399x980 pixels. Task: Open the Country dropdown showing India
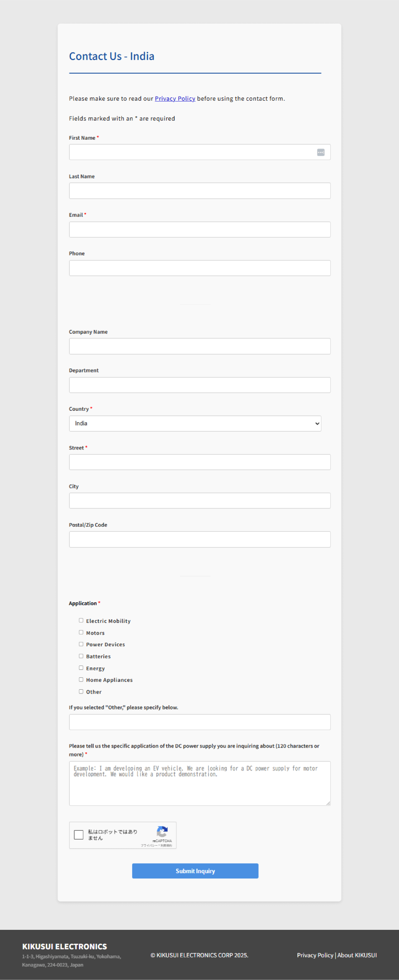tap(195, 423)
